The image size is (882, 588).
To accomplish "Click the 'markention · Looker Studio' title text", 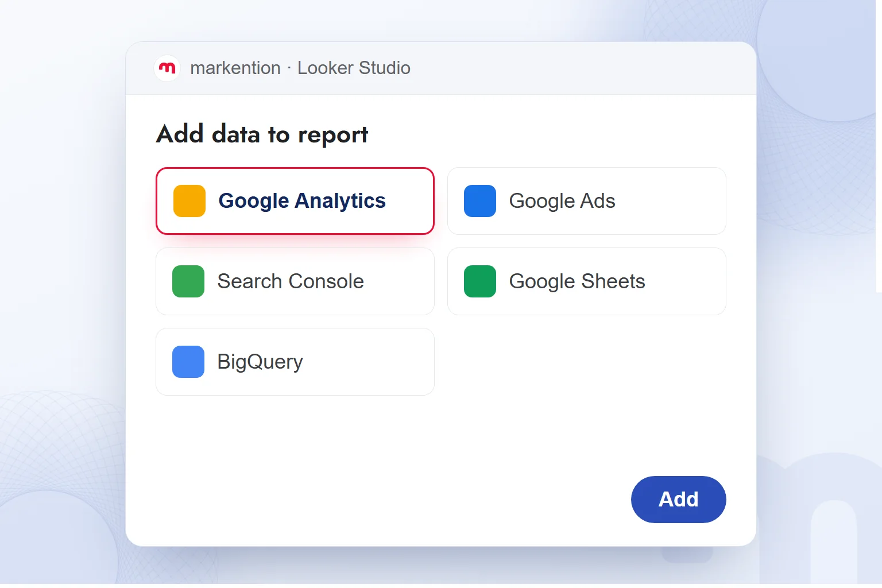I will coord(300,68).
